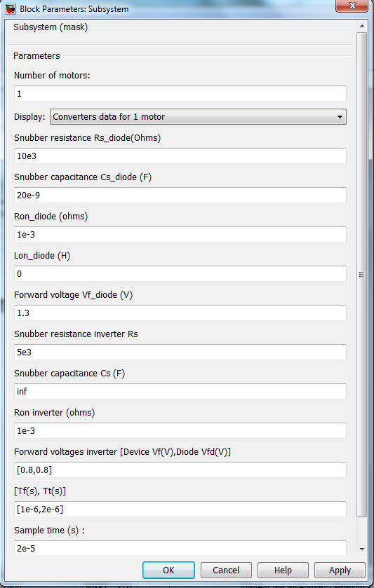Click the 'Number of motors:' label
Image resolution: width=374 pixels, height=588 pixels.
click(52, 76)
